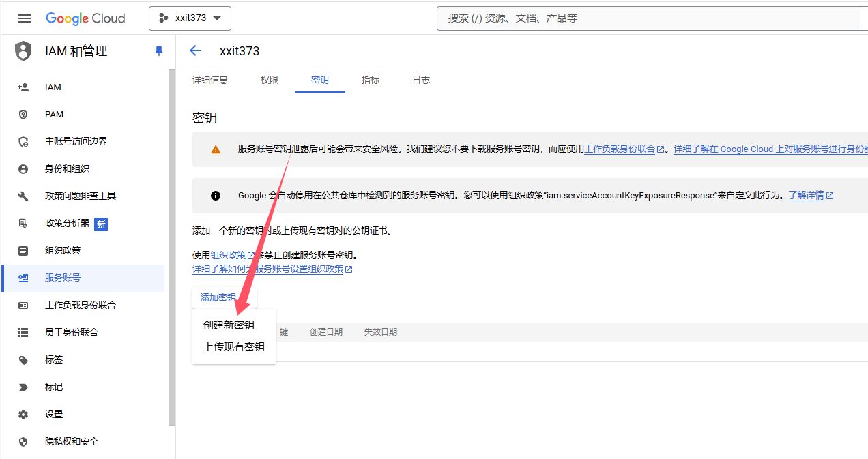Viewport: 868px width, 459px height.
Task: Open the xxit373 project selector dropdown
Action: pos(190,18)
